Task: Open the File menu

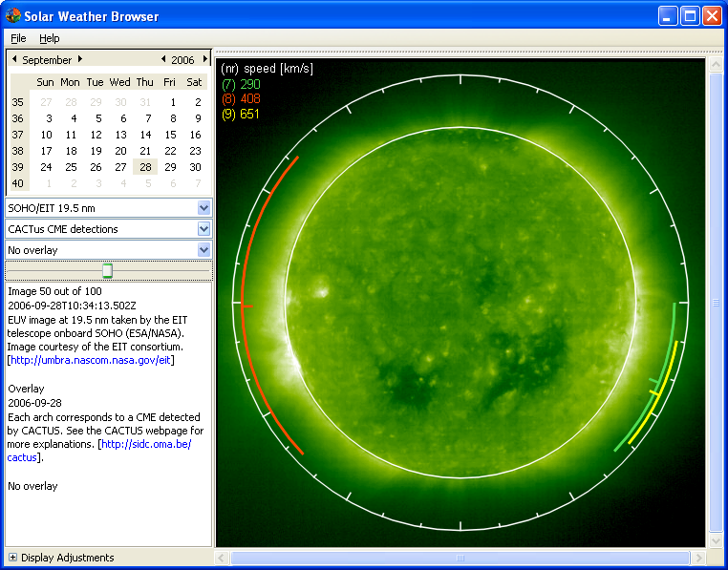Action: [x=18, y=38]
